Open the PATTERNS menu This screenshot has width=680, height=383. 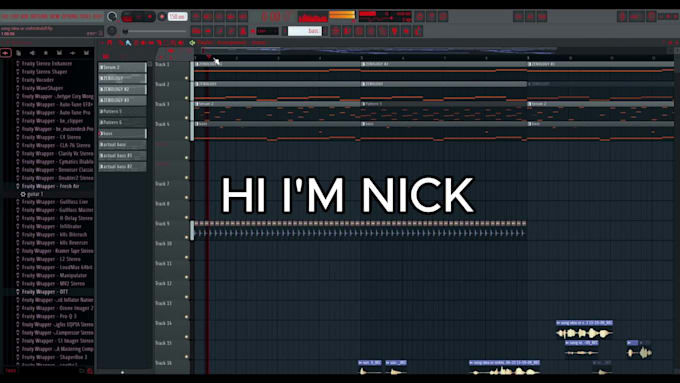click(39, 16)
